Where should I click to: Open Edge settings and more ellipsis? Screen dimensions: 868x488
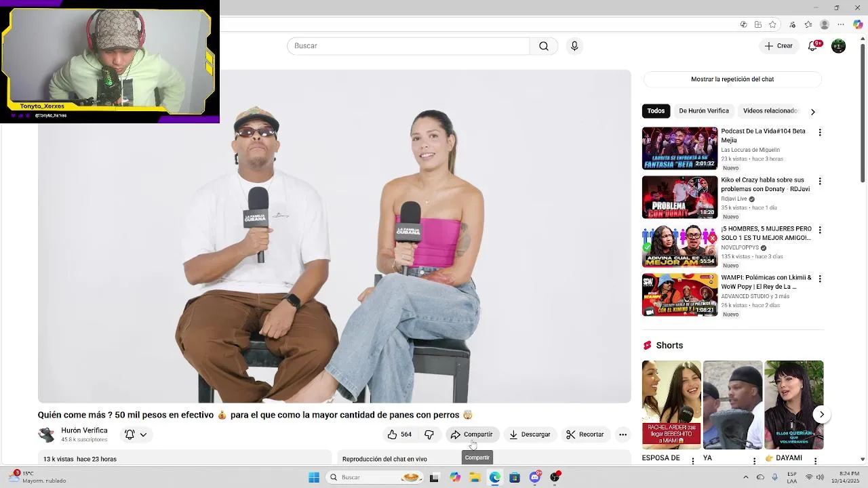(841, 24)
